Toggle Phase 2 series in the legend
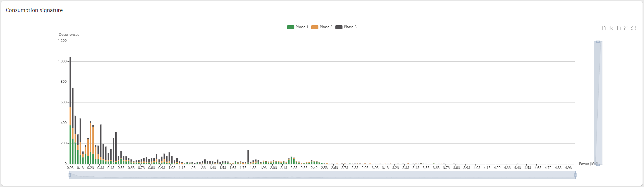 322,27
